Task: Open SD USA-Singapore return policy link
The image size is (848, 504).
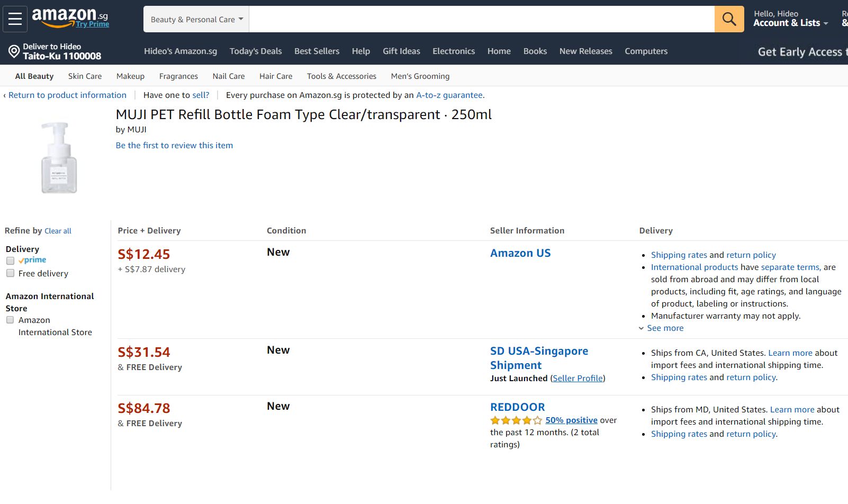Action: click(751, 377)
